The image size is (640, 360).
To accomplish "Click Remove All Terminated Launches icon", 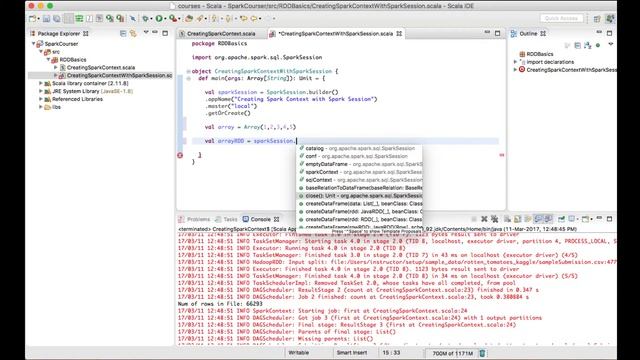I will coord(494,219).
